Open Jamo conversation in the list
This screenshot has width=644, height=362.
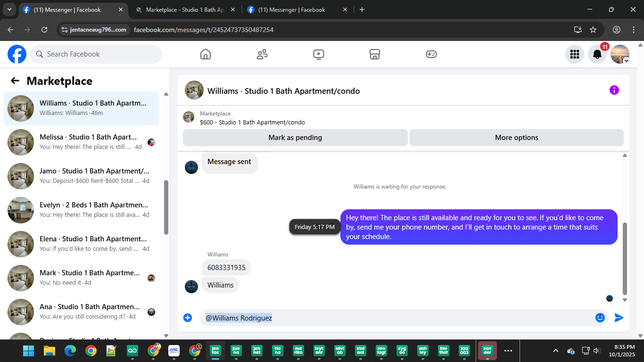click(81, 176)
